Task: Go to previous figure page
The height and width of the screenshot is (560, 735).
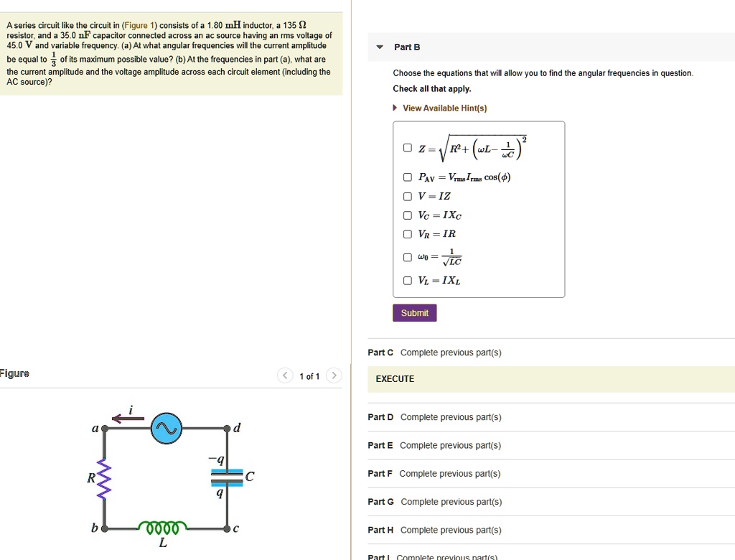Action: (x=284, y=375)
